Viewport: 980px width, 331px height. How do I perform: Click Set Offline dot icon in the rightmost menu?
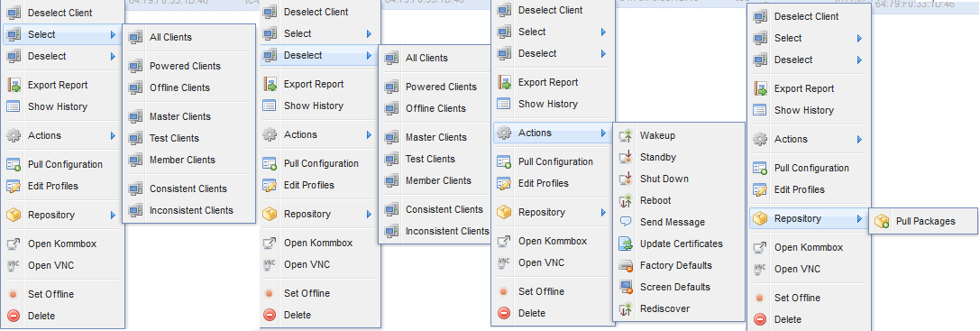[759, 298]
